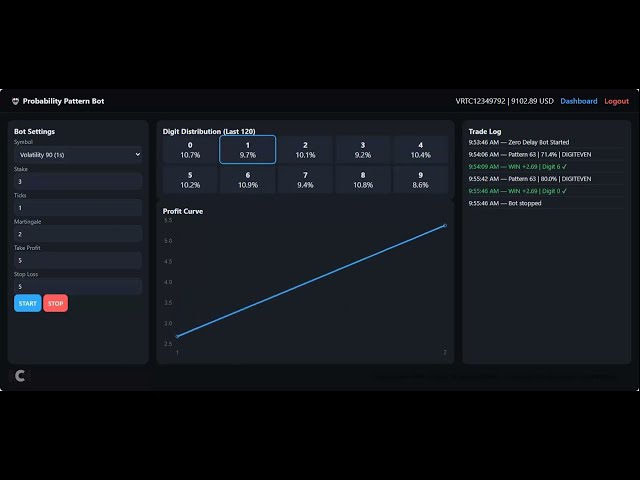Click the Stop Loss input field
The height and width of the screenshot is (480, 640).
click(78, 287)
